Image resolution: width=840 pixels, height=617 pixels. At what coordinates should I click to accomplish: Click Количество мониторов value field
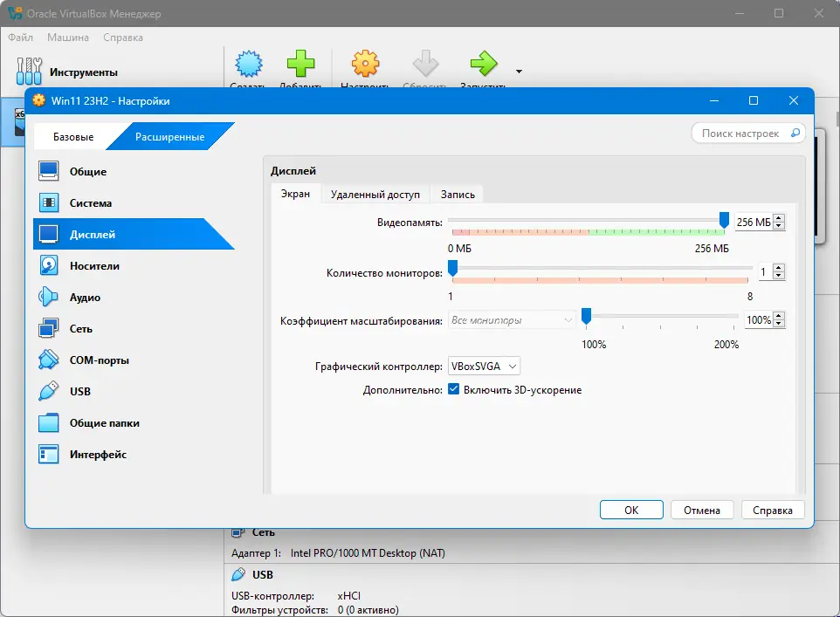tap(766, 271)
